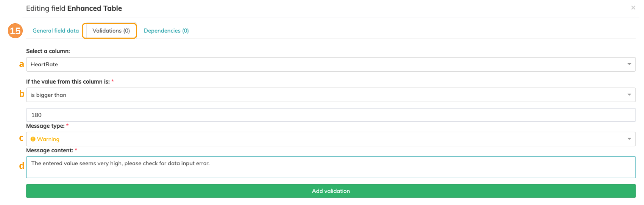This screenshot has width=644, height=205.
Task: Click the value field containing 180
Action: pyautogui.click(x=331, y=115)
